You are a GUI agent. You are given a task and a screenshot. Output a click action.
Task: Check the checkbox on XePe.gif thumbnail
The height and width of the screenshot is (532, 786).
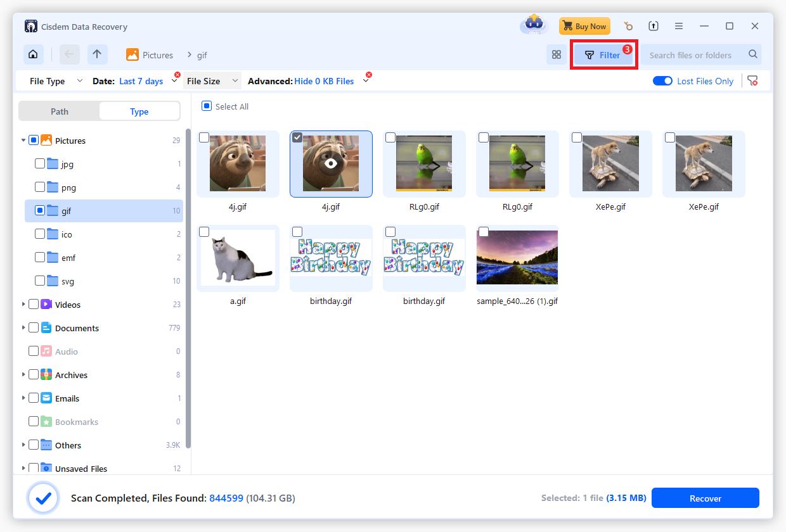point(576,137)
